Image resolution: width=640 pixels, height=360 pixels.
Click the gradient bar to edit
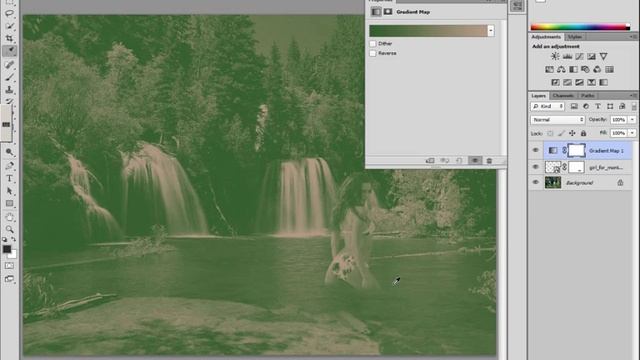coord(428,31)
